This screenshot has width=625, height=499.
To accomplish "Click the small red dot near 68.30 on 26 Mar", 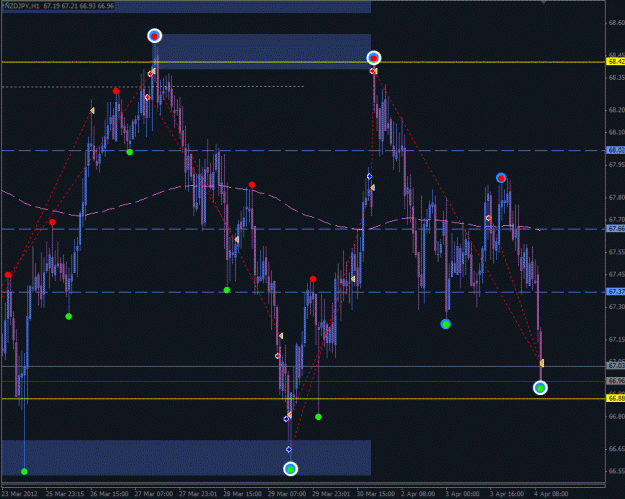I will [116, 91].
